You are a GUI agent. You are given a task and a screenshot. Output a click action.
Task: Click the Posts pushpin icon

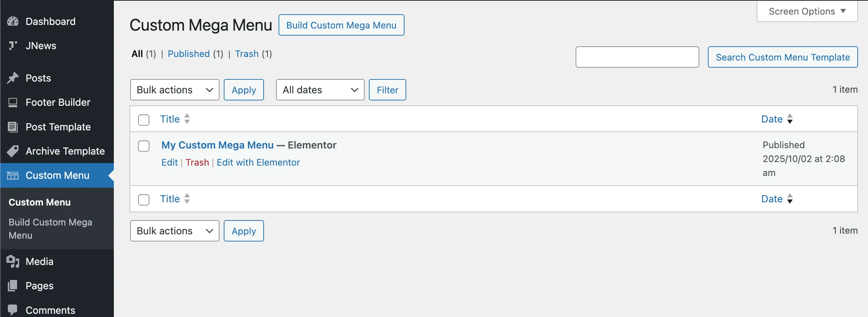pyautogui.click(x=13, y=78)
